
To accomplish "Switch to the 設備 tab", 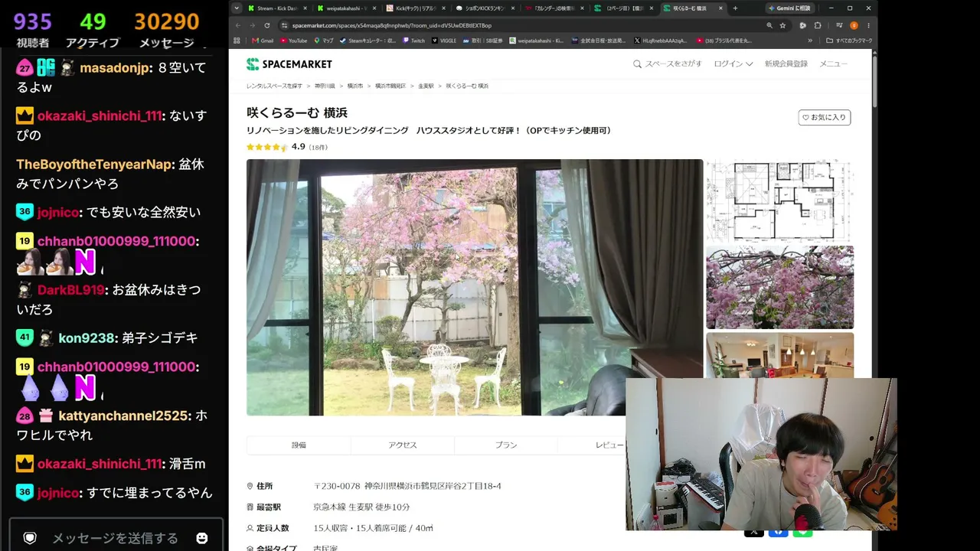I will 299,445.
